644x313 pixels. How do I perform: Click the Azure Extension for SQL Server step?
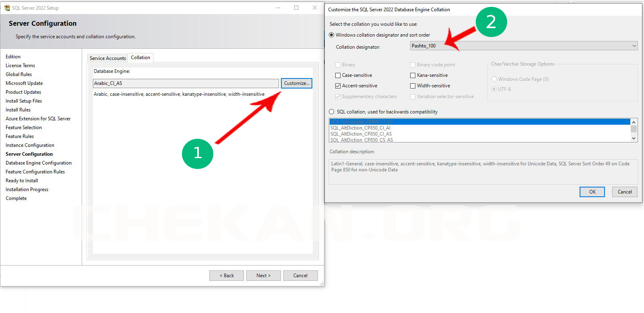click(x=38, y=119)
